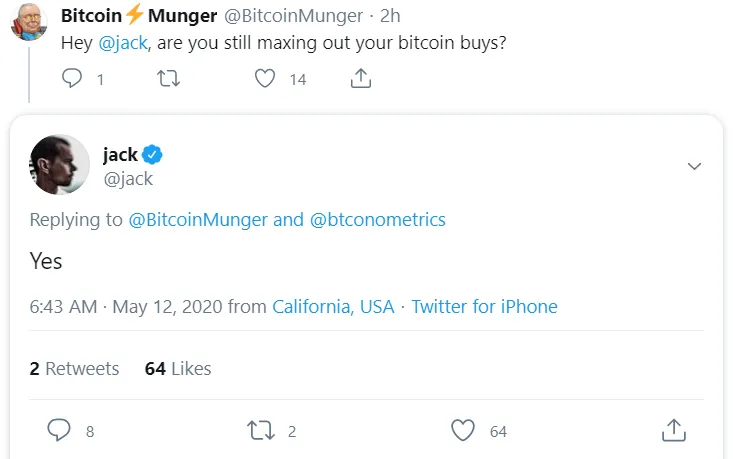
Task: Share jack's tweet with upload icon
Action: point(674,430)
